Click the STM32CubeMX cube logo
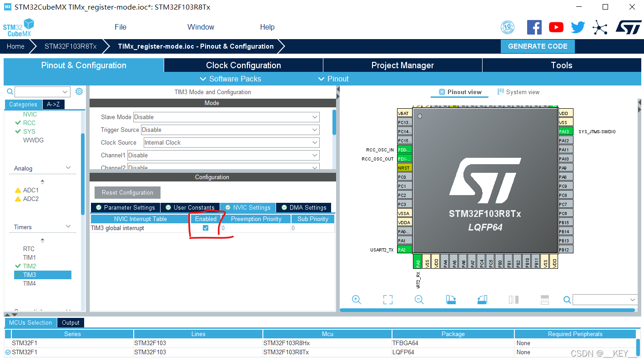The height and width of the screenshot is (362, 644). point(19,28)
